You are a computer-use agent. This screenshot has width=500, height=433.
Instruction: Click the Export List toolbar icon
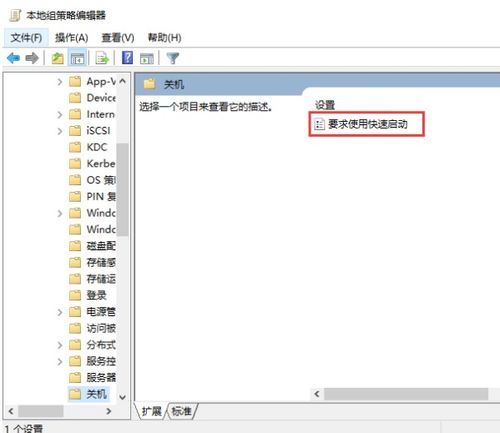tap(102, 58)
